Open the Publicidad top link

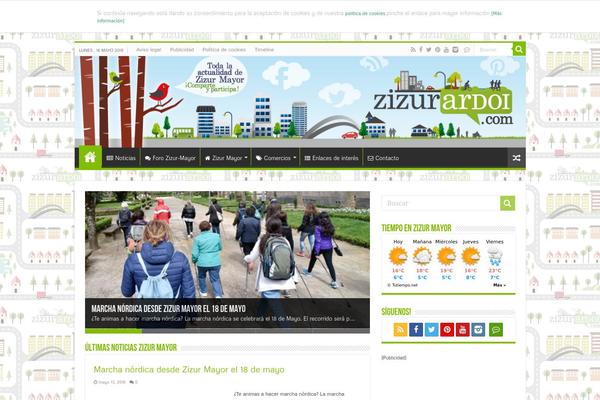point(182,50)
